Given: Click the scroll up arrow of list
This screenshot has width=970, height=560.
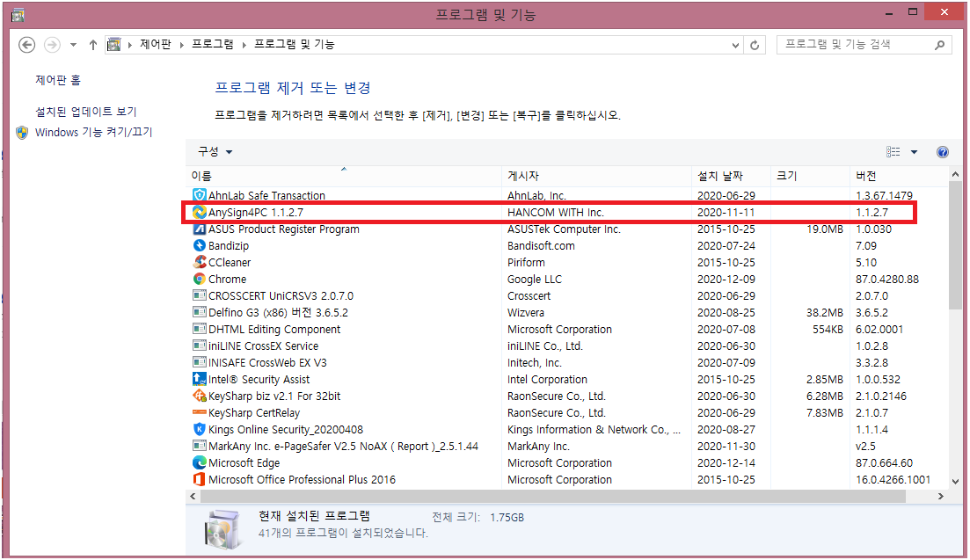Looking at the screenshot, I should click(x=955, y=175).
